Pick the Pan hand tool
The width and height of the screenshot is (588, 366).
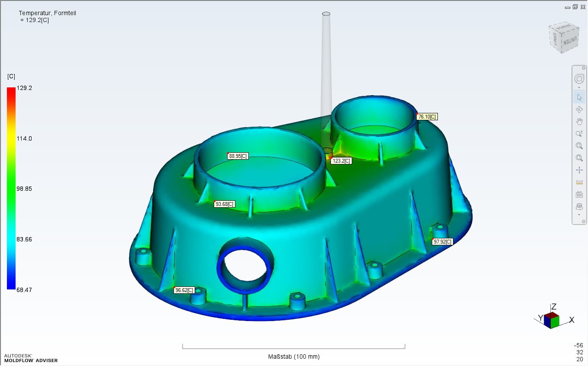(x=579, y=122)
